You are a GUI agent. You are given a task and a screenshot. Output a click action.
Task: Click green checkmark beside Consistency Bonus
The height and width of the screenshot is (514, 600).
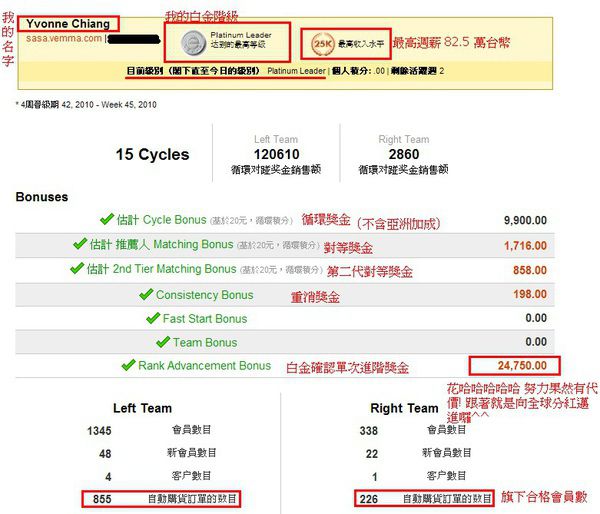click(146, 294)
